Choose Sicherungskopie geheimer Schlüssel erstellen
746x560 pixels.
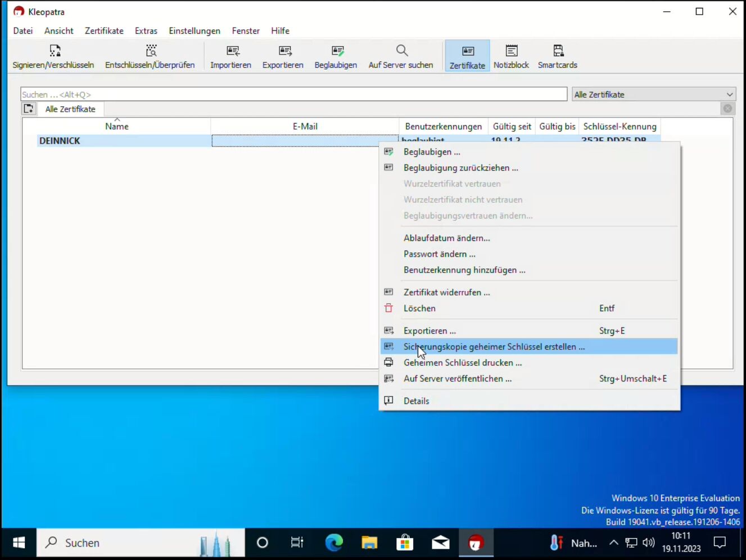pos(494,347)
